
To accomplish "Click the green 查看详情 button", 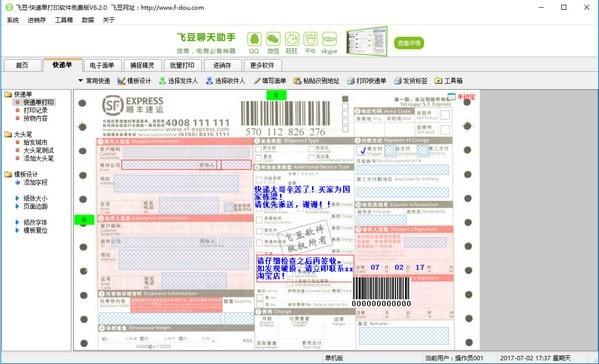I will (409, 43).
